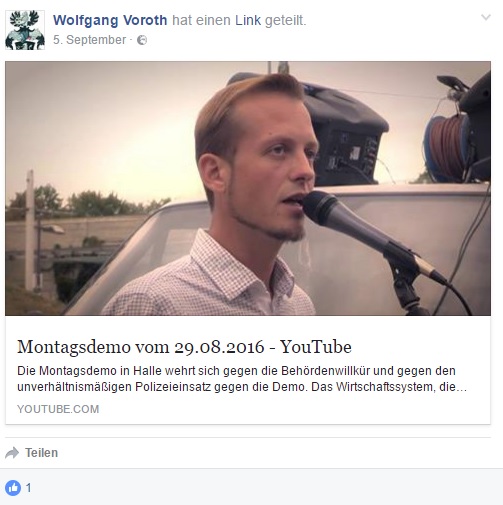Follow the 'Link' word in the post header

(248, 20)
